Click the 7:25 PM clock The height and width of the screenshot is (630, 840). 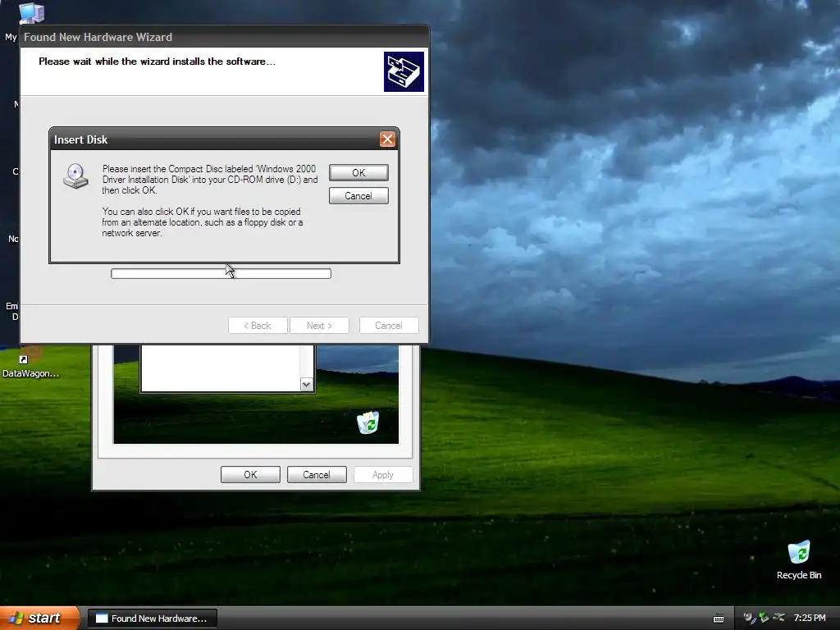coord(810,618)
